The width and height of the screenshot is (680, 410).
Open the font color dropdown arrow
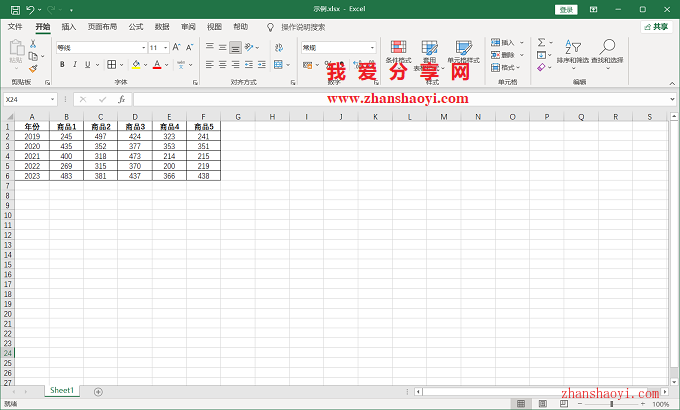[167, 65]
